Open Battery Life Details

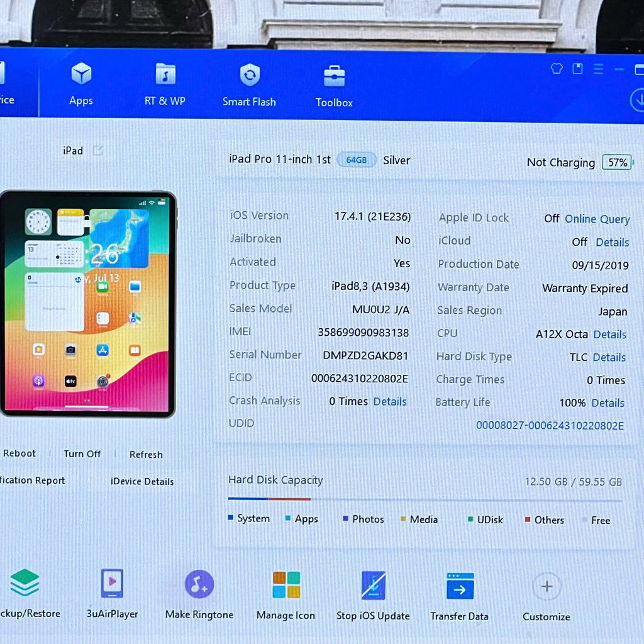click(608, 403)
